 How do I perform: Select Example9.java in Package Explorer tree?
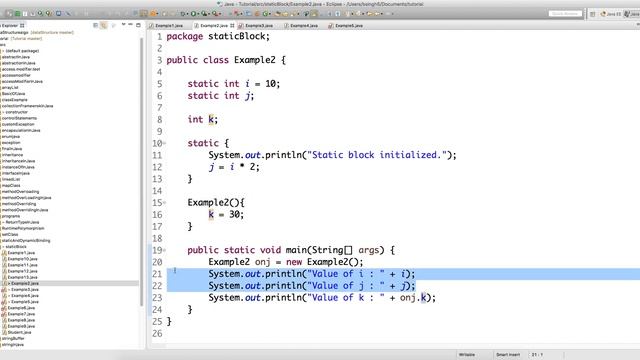pos(20,326)
